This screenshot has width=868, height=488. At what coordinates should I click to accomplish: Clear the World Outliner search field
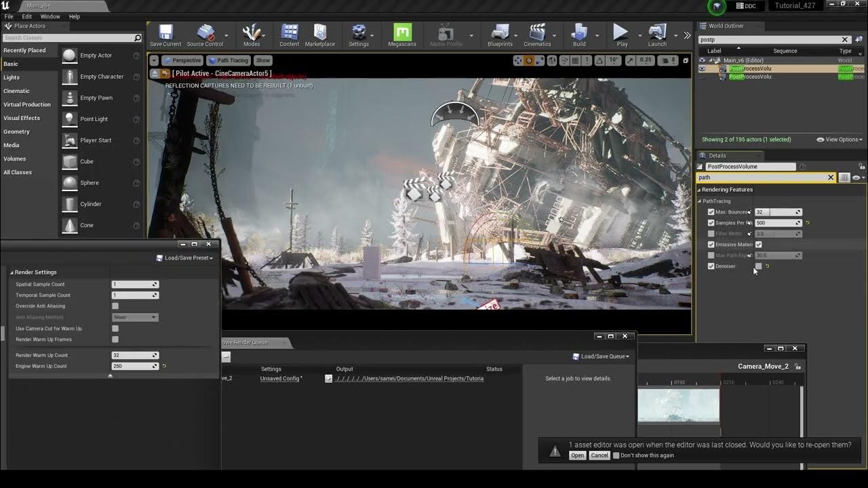pos(845,39)
